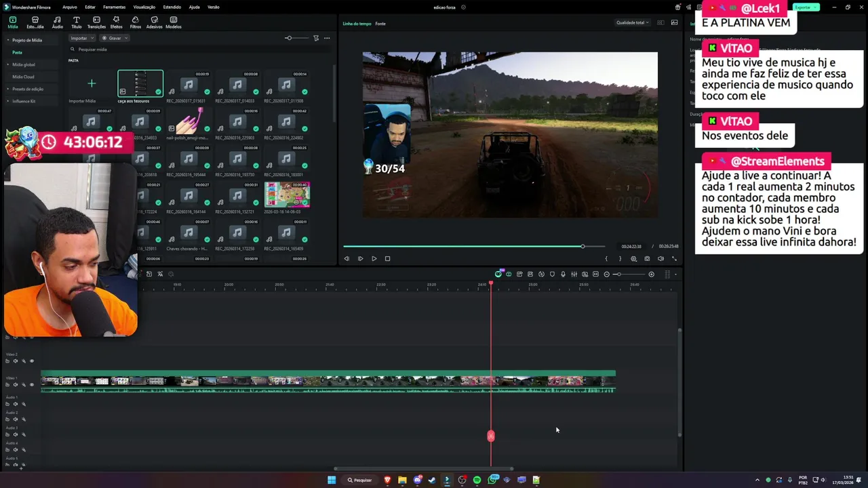Viewport: 868px width, 488px height.
Task: Select the REC_20260317_015631 audio clip
Action: pyautogui.click(x=189, y=84)
